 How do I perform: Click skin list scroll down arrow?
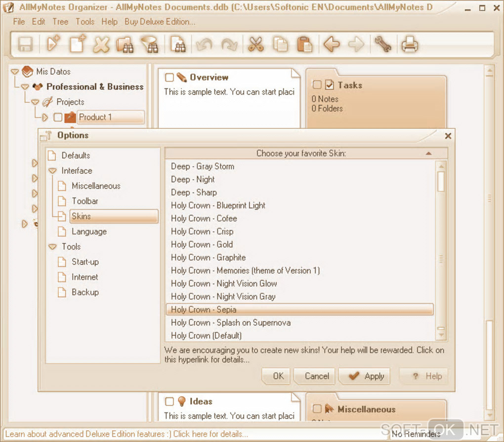(441, 335)
